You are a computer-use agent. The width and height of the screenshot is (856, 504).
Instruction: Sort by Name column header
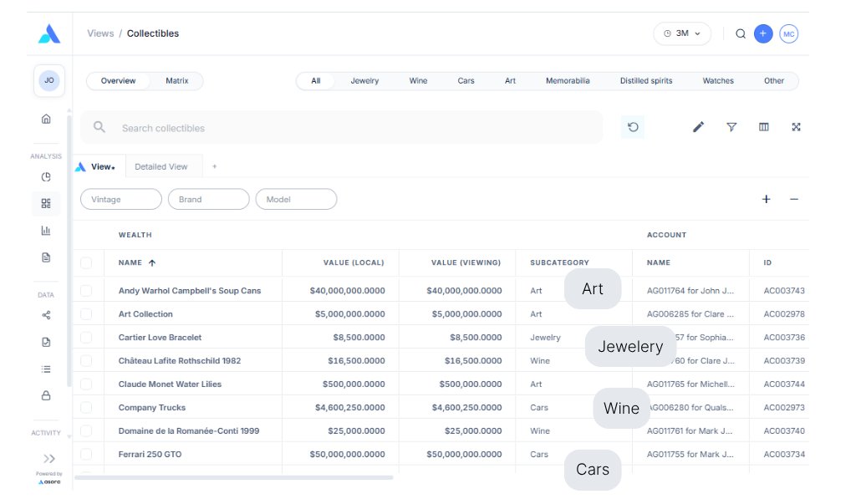[x=130, y=262]
